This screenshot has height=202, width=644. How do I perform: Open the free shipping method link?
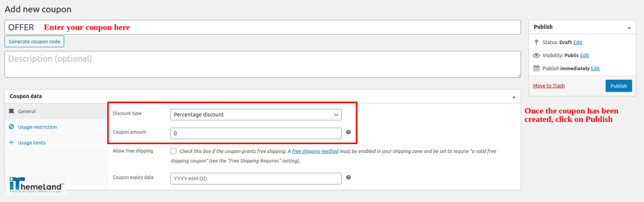click(x=315, y=151)
